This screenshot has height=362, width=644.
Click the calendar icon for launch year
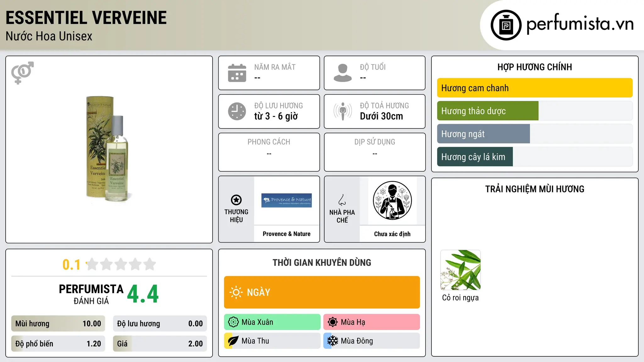tap(237, 73)
